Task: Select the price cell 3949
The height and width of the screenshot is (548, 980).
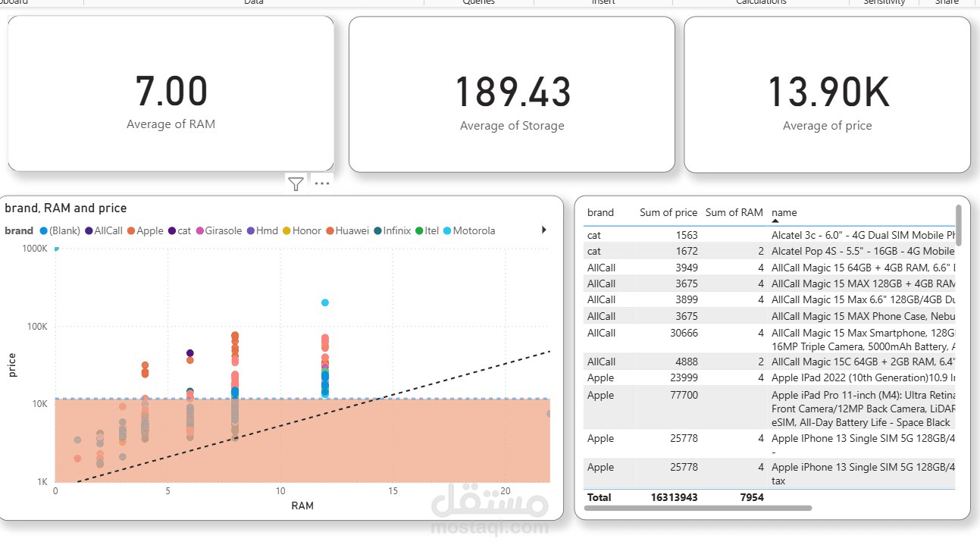Action: (x=686, y=268)
